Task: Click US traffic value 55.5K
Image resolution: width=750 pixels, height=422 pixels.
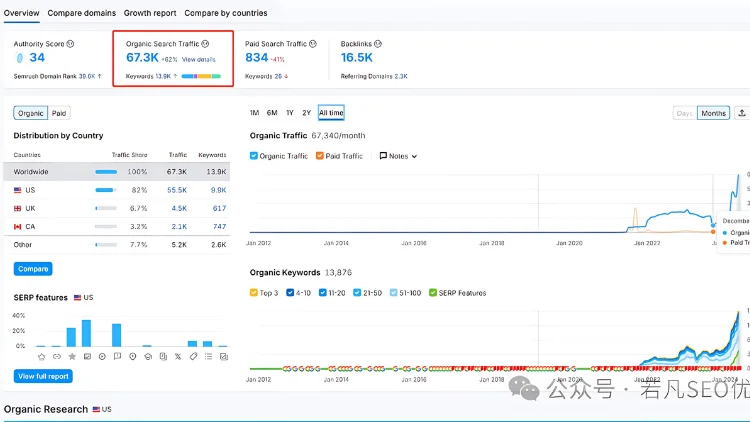Action: coord(177,190)
